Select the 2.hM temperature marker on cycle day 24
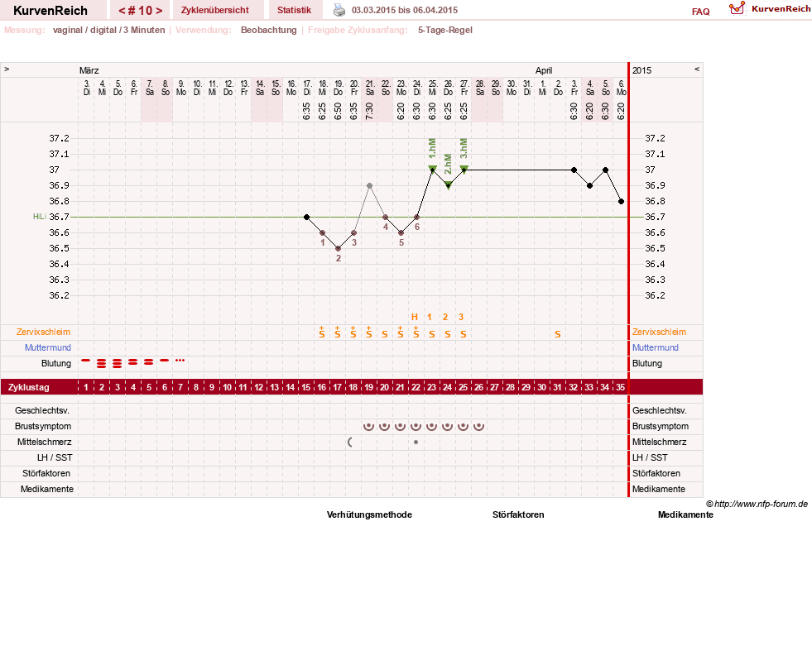This screenshot has height=646, width=812. 449,185
